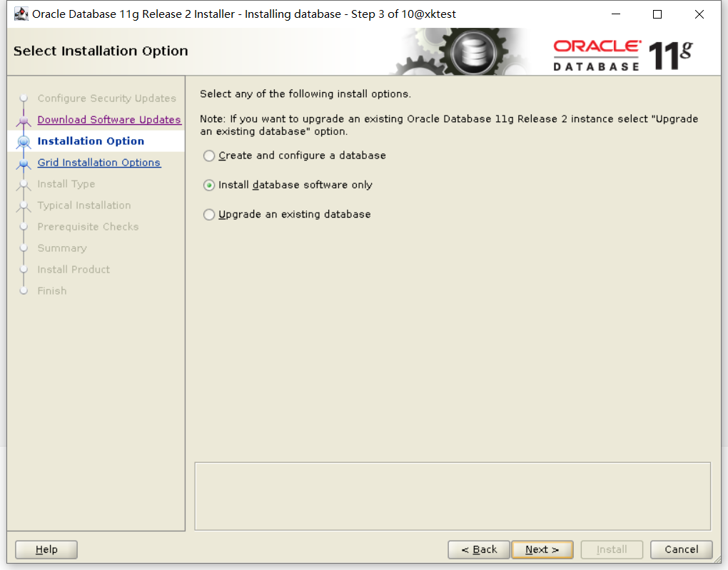Click the upgrade note paragraph text
The width and height of the screenshot is (728, 570).
[449, 125]
